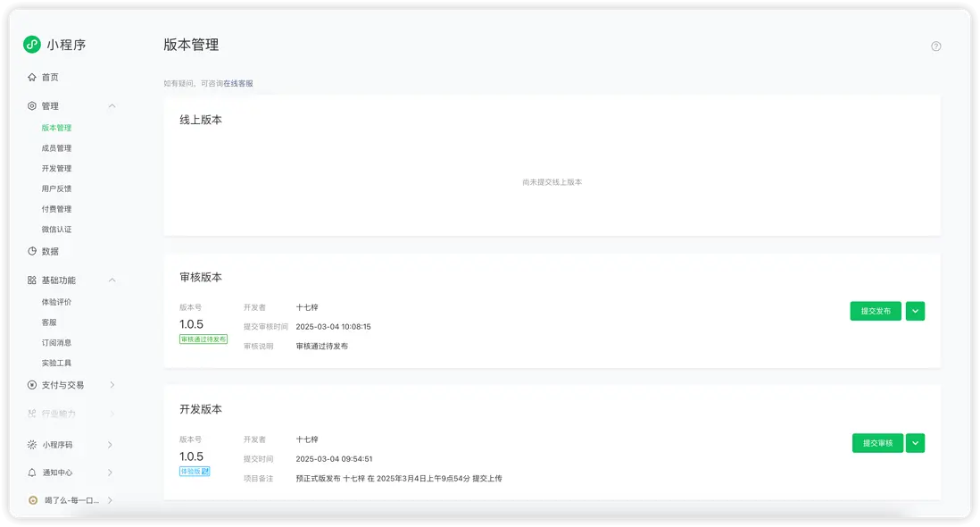Expand the 行业能力 chevron
This screenshot has width=980, height=527.
click(112, 414)
